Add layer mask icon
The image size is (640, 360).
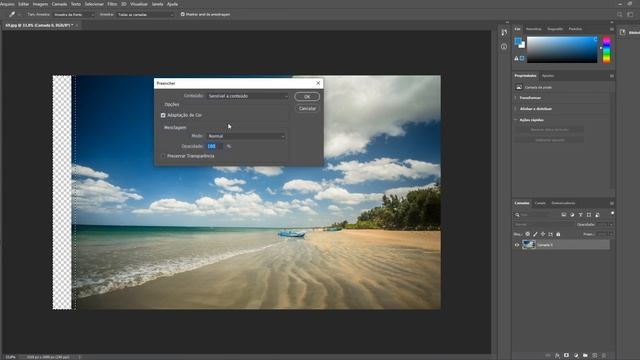click(x=567, y=356)
